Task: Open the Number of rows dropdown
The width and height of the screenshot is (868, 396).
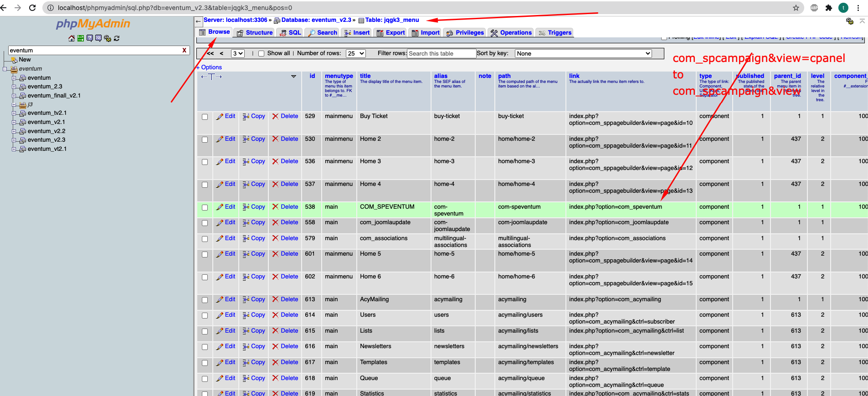Action: pyautogui.click(x=356, y=54)
